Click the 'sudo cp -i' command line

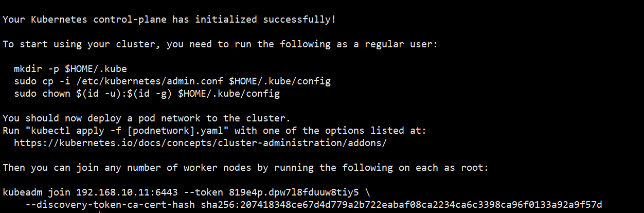pyautogui.click(x=172, y=81)
